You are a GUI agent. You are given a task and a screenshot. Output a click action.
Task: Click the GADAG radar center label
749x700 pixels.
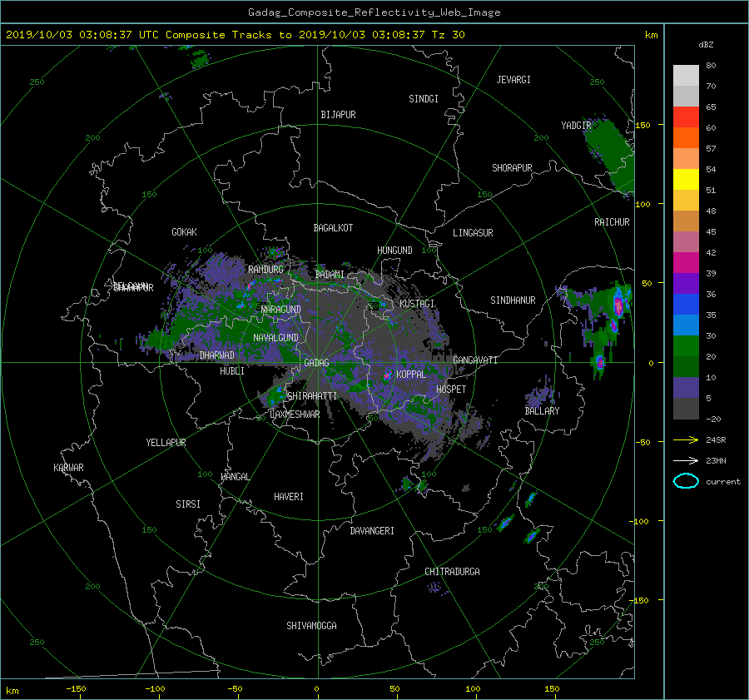[x=316, y=363]
